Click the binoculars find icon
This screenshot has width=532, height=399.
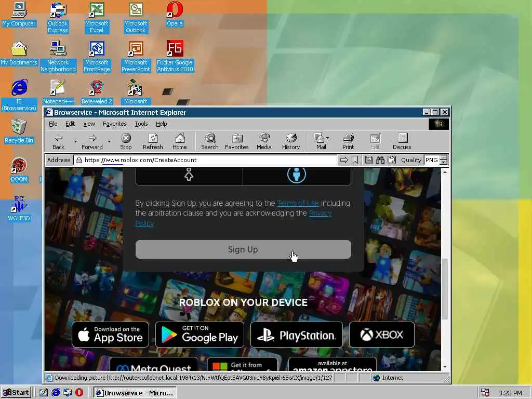tap(380, 160)
